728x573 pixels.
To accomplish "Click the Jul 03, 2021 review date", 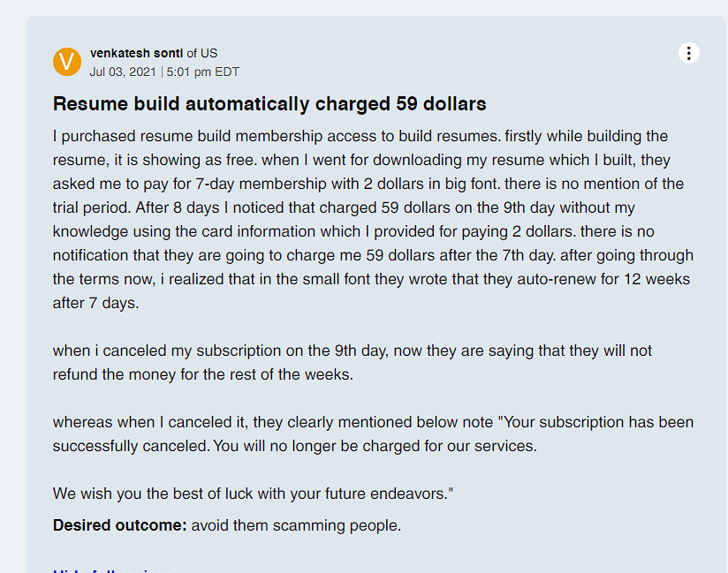I will point(123,72).
